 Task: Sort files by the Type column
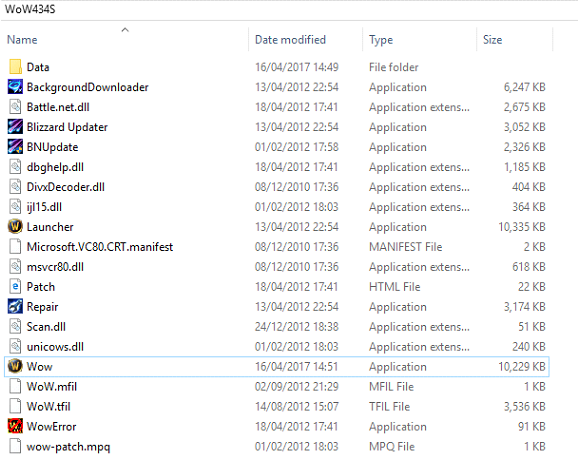(x=381, y=40)
